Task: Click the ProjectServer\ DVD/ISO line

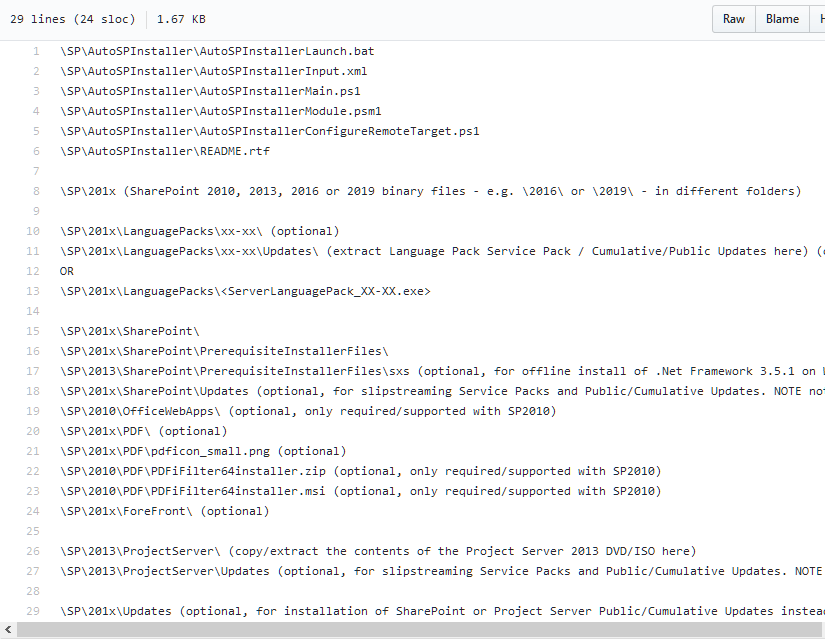Action: click(378, 551)
